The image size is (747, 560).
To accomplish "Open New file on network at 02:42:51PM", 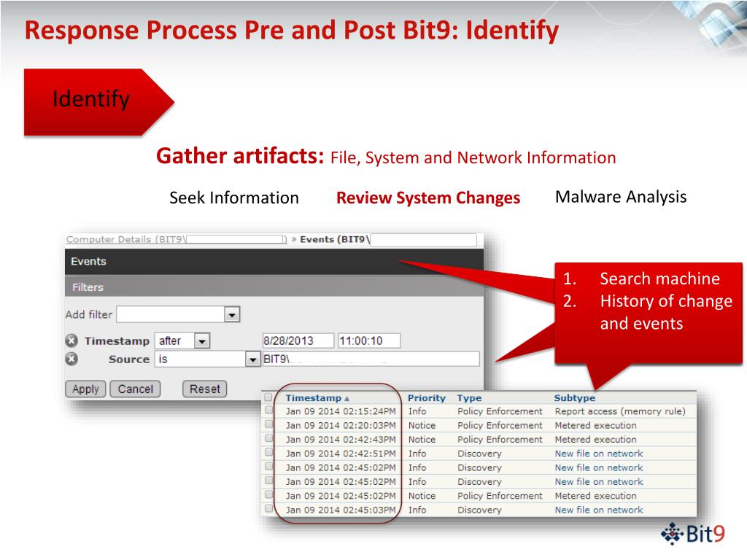I will click(x=599, y=454).
